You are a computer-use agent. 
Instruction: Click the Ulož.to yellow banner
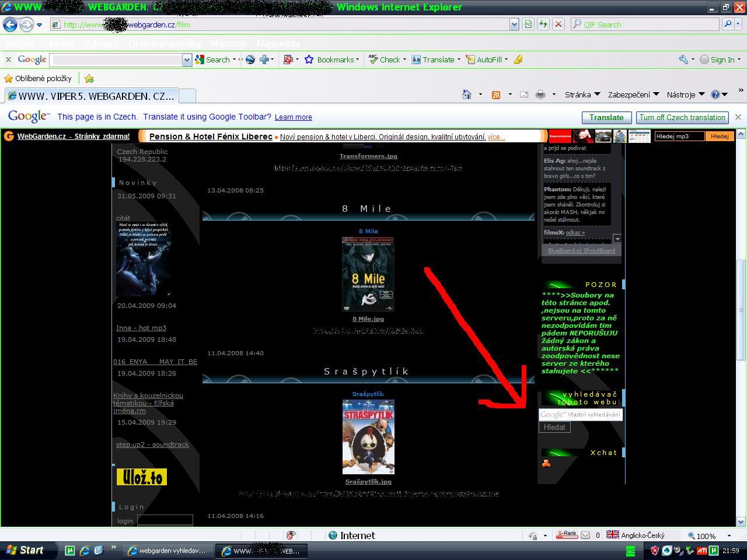pos(142,477)
